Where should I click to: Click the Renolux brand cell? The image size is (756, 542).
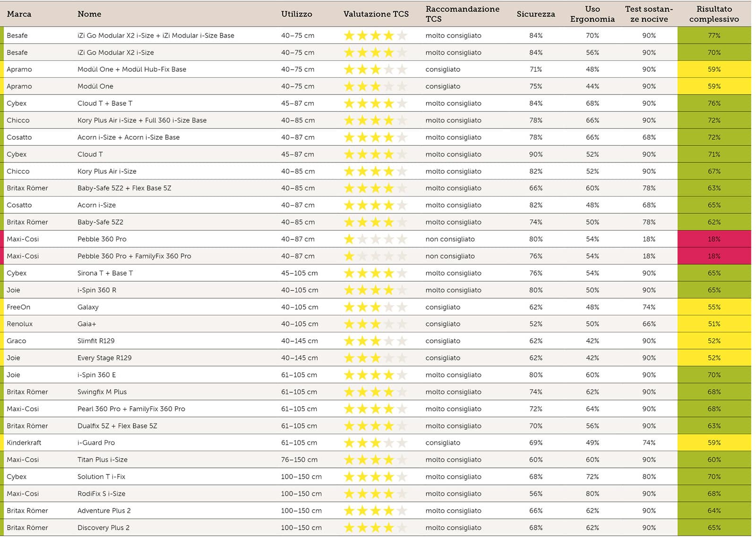(x=20, y=324)
